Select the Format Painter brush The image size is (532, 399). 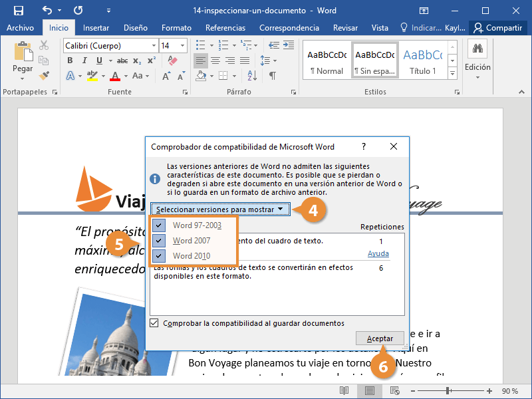(x=44, y=75)
